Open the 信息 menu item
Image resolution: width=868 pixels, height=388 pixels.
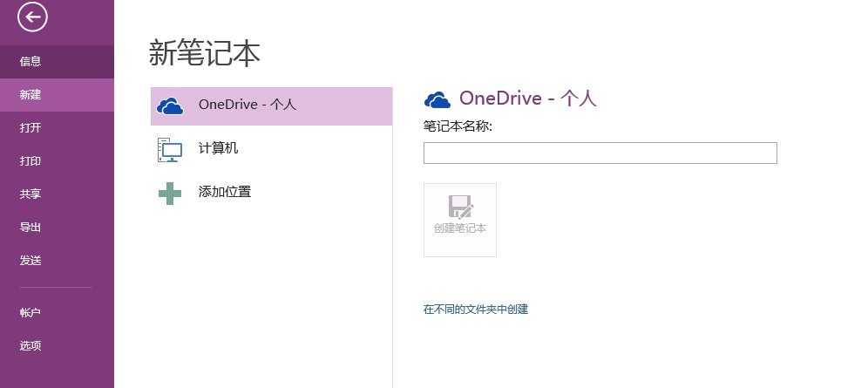(x=31, y=61)
